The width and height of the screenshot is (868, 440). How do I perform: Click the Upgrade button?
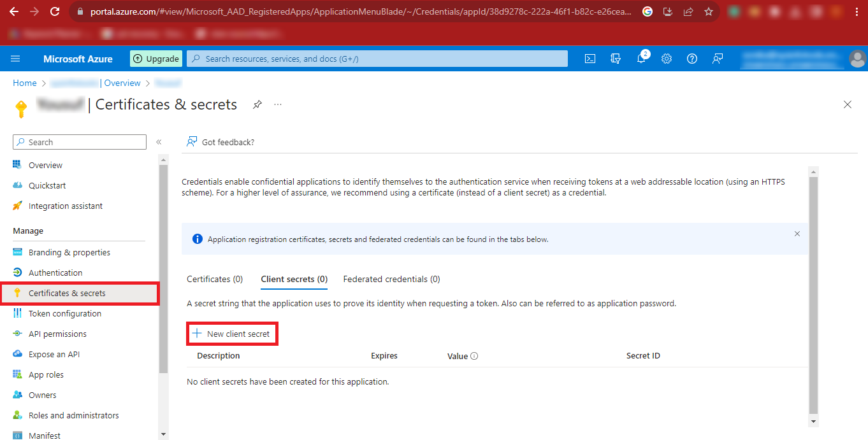[x=156, y=59]
